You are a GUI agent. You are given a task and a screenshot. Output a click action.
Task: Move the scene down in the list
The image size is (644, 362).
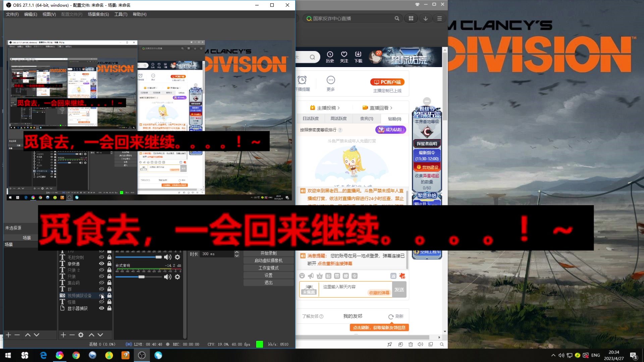click(x=37, y=335)
